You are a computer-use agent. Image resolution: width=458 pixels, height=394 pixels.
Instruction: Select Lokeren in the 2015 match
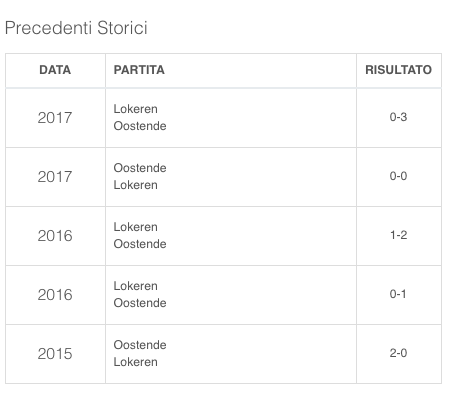135,362
